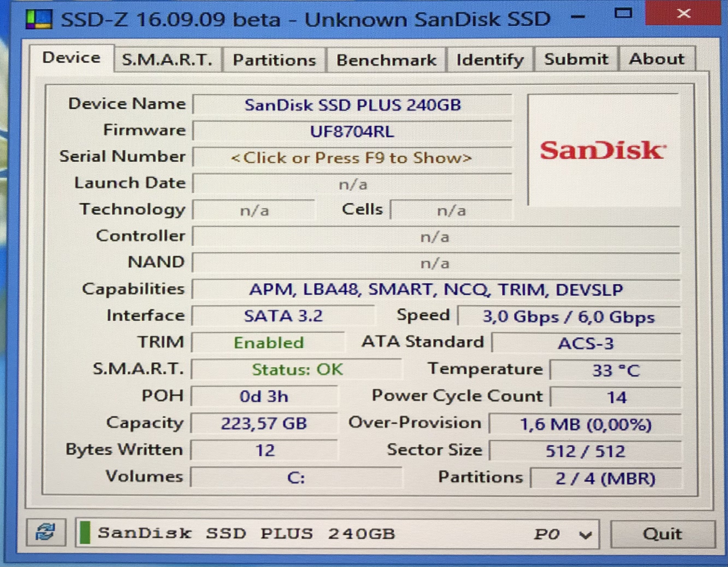Image resolution: width=728 pixels, height=567 pixels.
Task: Open the drive selector dropdown arrow
Action: click(x=585, y=534)
